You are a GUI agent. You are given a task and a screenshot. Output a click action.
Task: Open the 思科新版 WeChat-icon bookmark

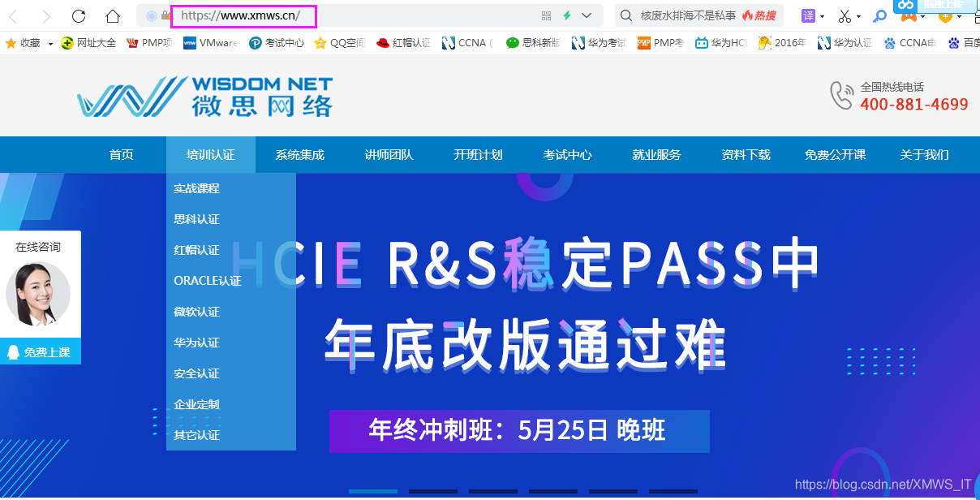pos(533,43)
